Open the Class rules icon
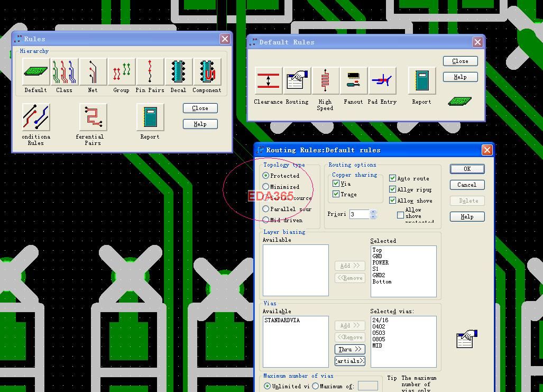 pos(65,72)
